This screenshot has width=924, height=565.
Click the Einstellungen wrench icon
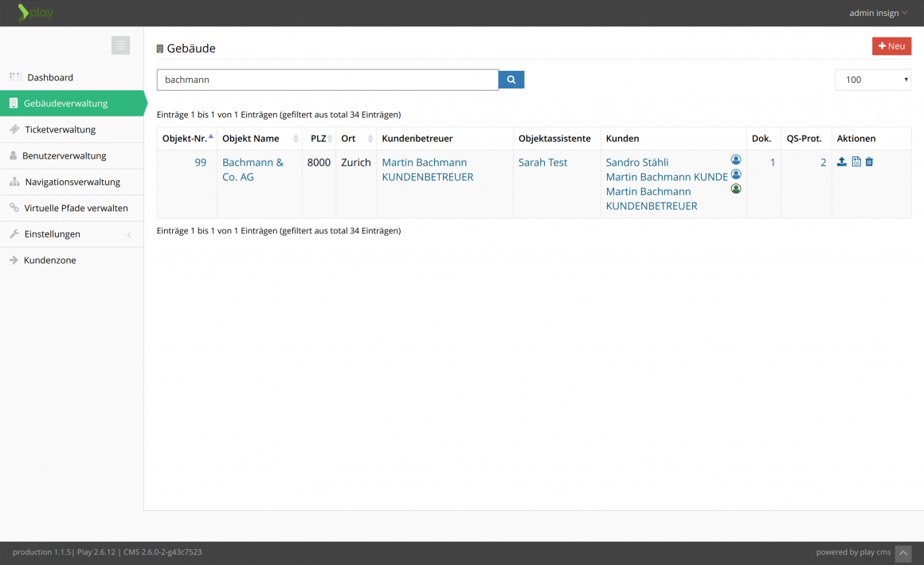point(14,233)
